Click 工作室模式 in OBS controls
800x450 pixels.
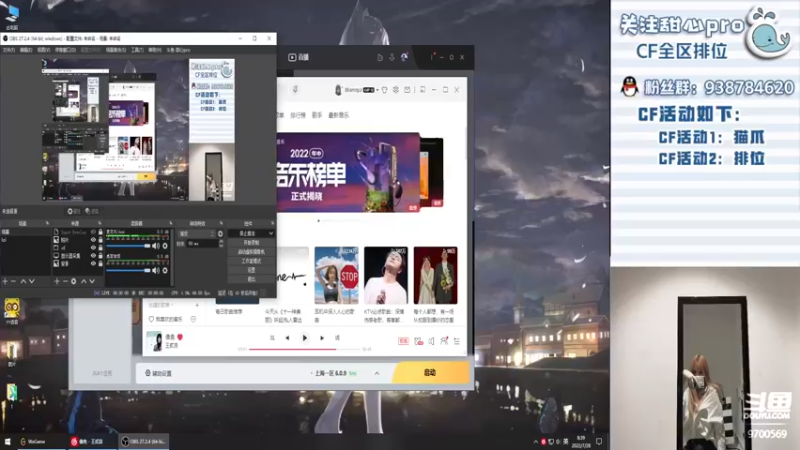click(251, 261)
